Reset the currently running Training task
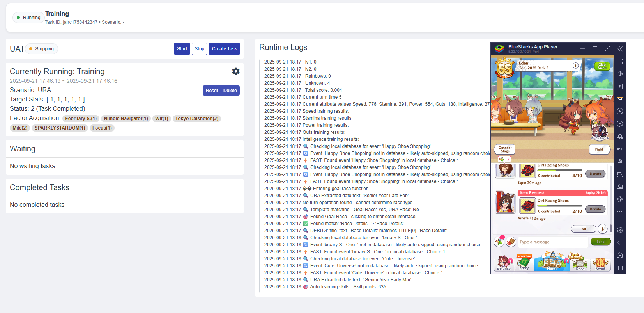The image size is (644, 313). 212,91
